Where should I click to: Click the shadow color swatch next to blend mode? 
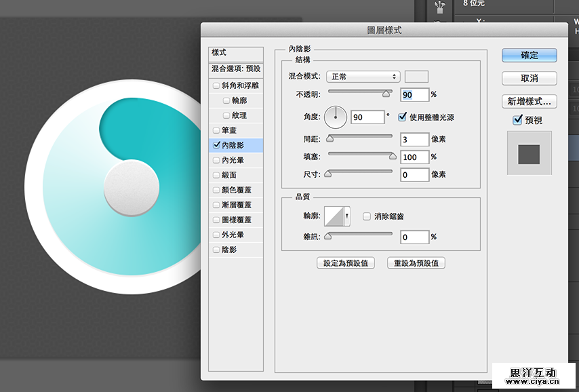(x=416, y=77)
